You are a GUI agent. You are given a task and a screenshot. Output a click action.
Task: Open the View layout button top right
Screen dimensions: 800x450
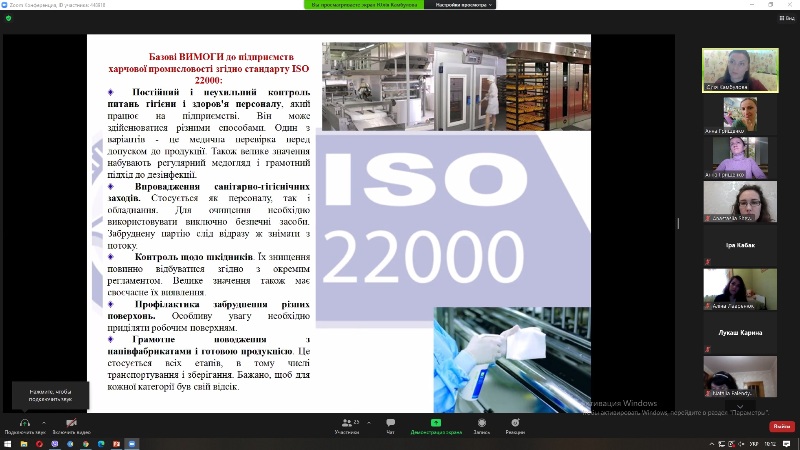click(787, 18)
